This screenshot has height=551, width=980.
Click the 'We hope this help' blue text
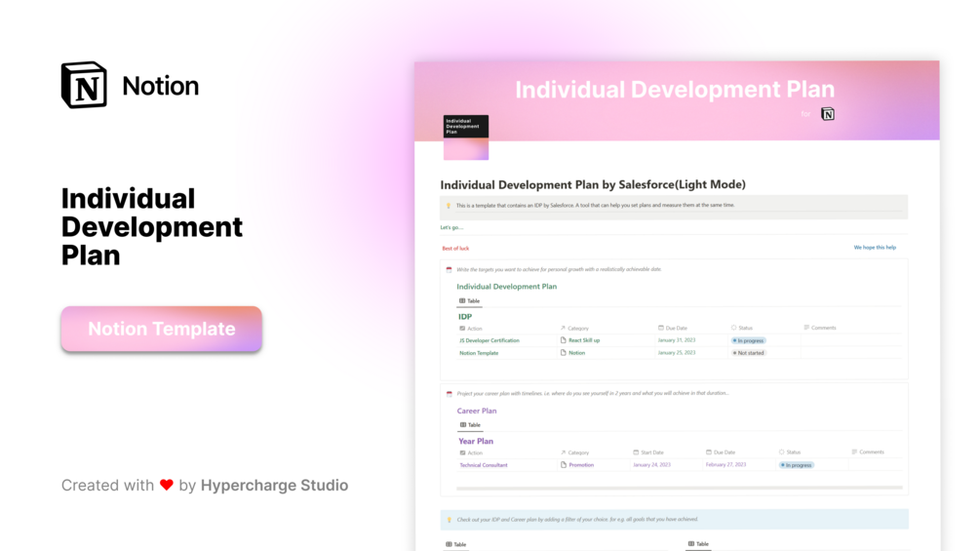pyautogui.click(x=875, y=248)
